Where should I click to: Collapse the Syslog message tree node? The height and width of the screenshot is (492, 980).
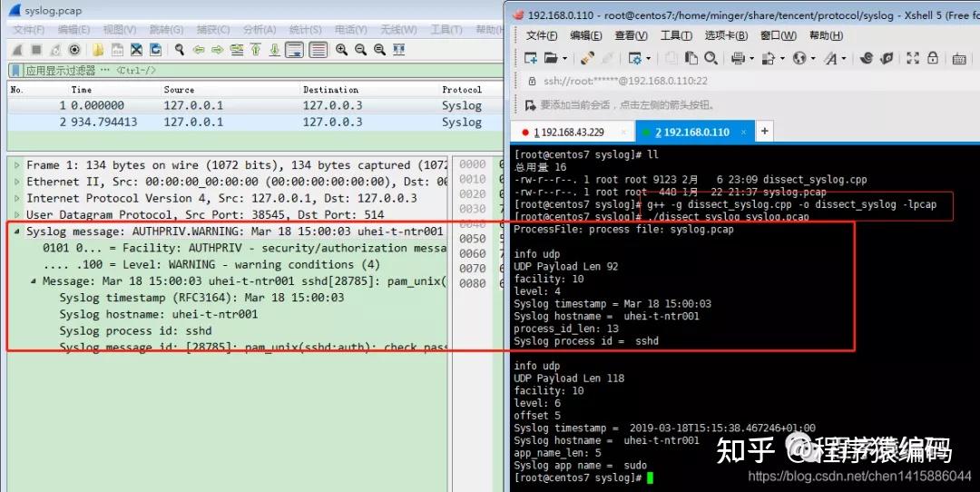[x=17, y=231]
